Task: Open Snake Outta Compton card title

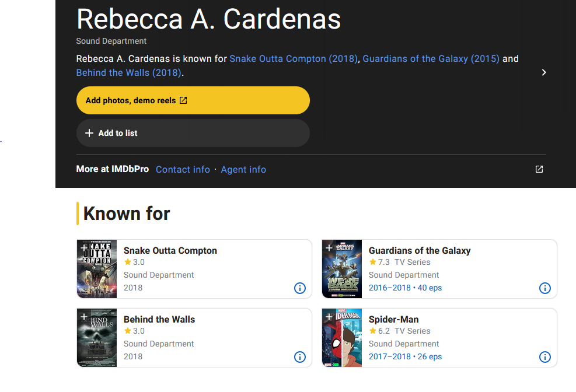Action: 170,251
